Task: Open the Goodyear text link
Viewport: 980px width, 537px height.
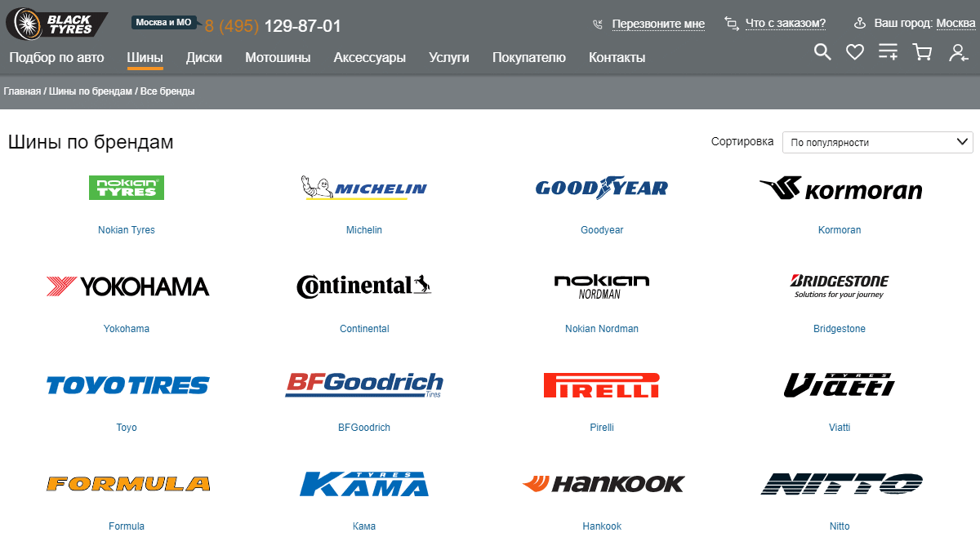Action: 602,230
